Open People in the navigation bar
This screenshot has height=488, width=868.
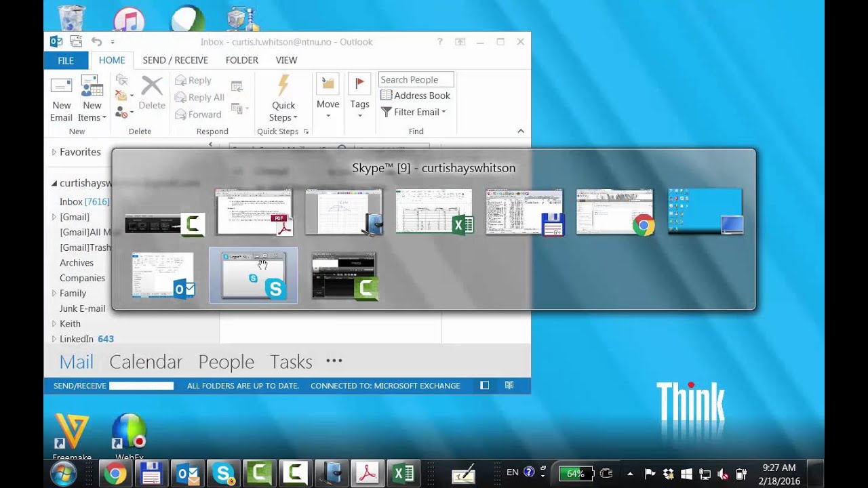coord(226,362)
